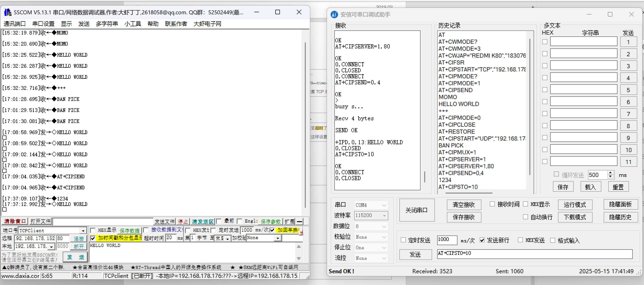Uncheck the 发送新行 checkbox

pyautogui.click(x=482, y=240)
